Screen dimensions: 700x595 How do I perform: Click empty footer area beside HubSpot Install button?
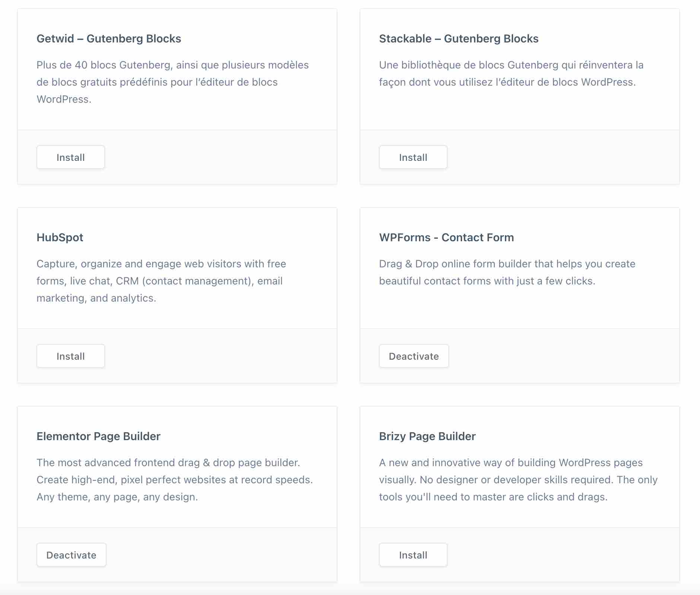coord(220,356)
